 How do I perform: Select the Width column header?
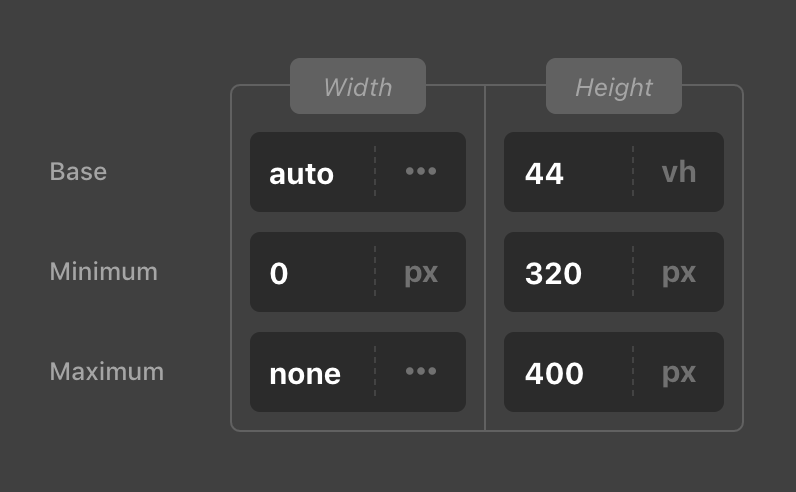pos(358,87)
